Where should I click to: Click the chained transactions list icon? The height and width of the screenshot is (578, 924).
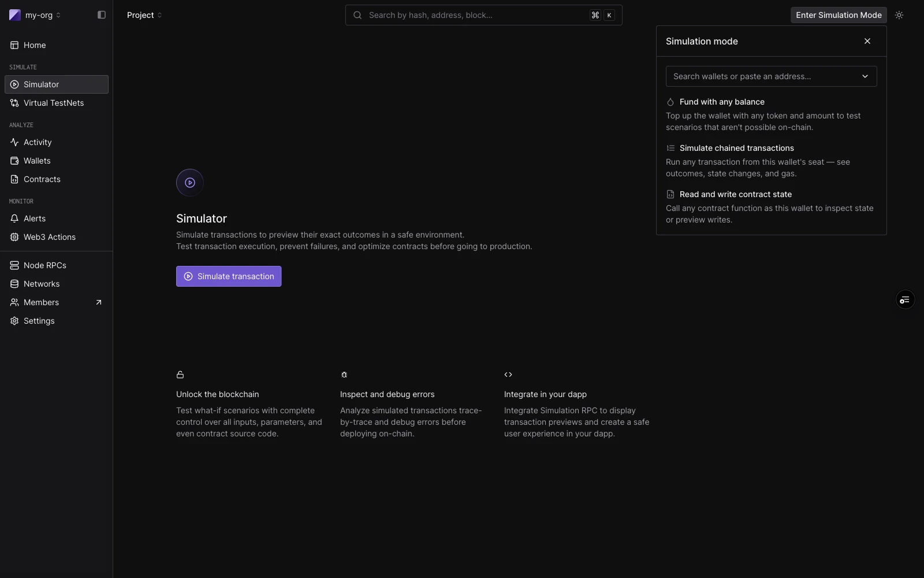coord(670,148)
